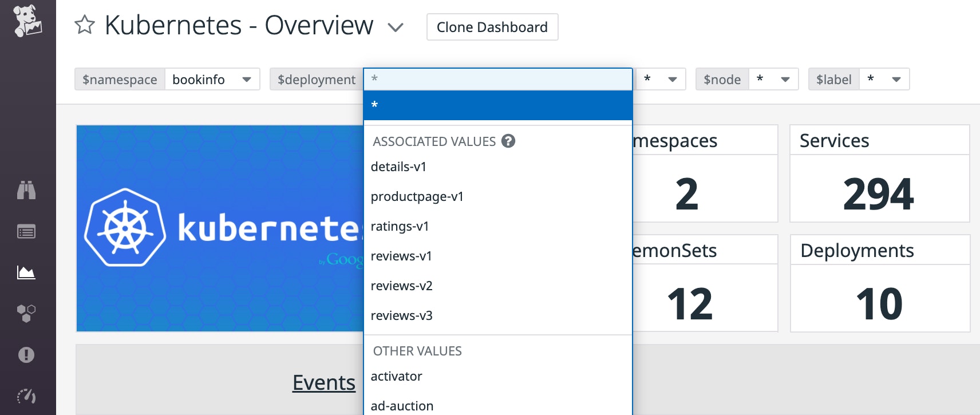
Task: Open the $label variable dropdown
Action: click(884, 79)
